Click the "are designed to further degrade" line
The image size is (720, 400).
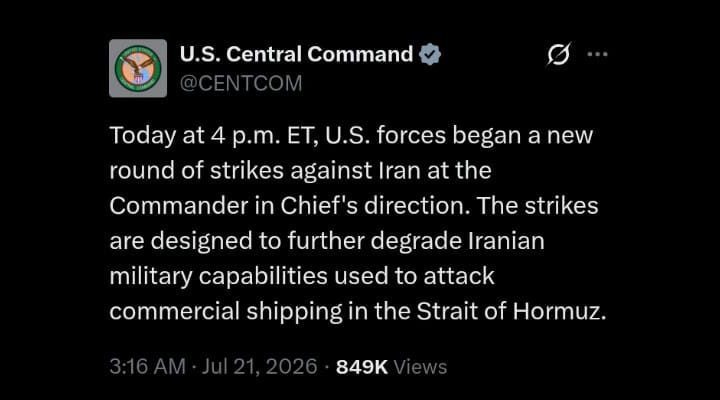point(327,241)
